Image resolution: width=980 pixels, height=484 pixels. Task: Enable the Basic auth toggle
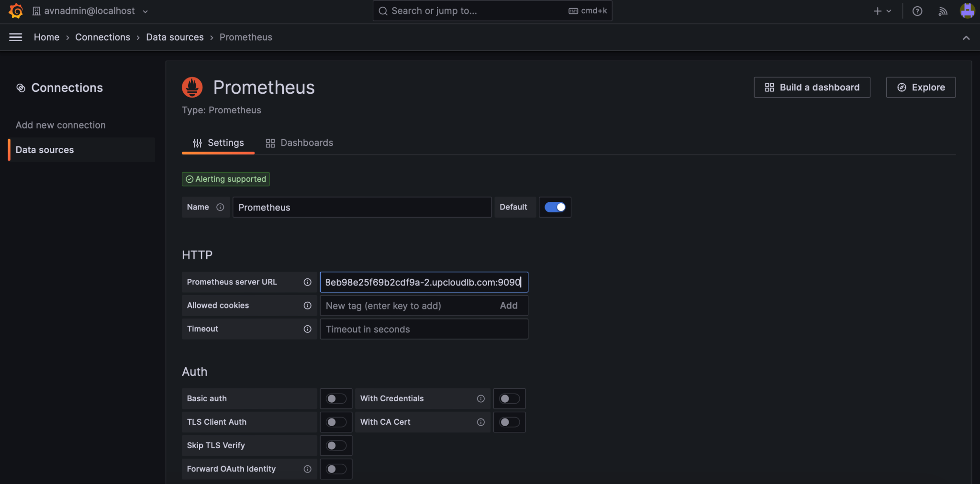(x=336, y=399)
